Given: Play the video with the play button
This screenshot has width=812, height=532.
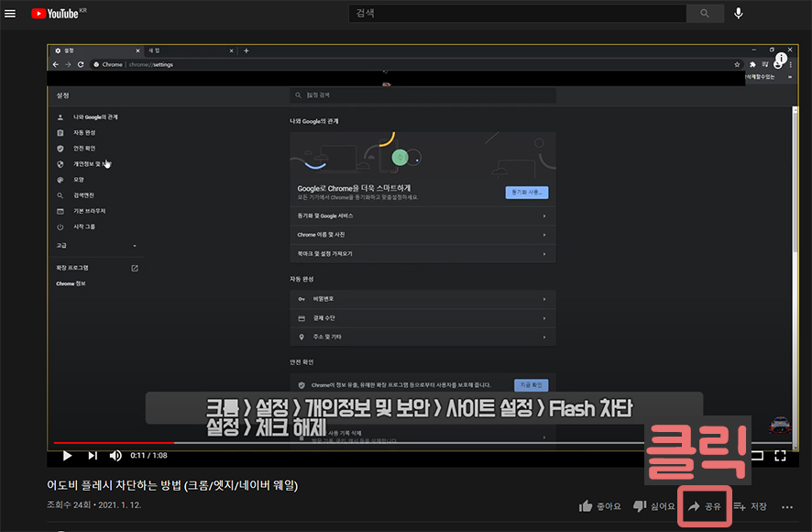Looking at the screenshot, I should (67, 456).
